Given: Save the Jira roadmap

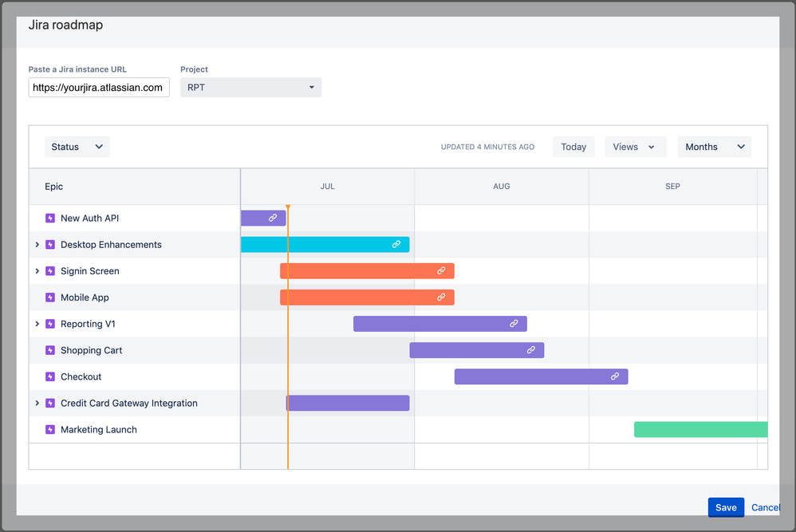Looking at the screenshot, I should tap(726, 507).
